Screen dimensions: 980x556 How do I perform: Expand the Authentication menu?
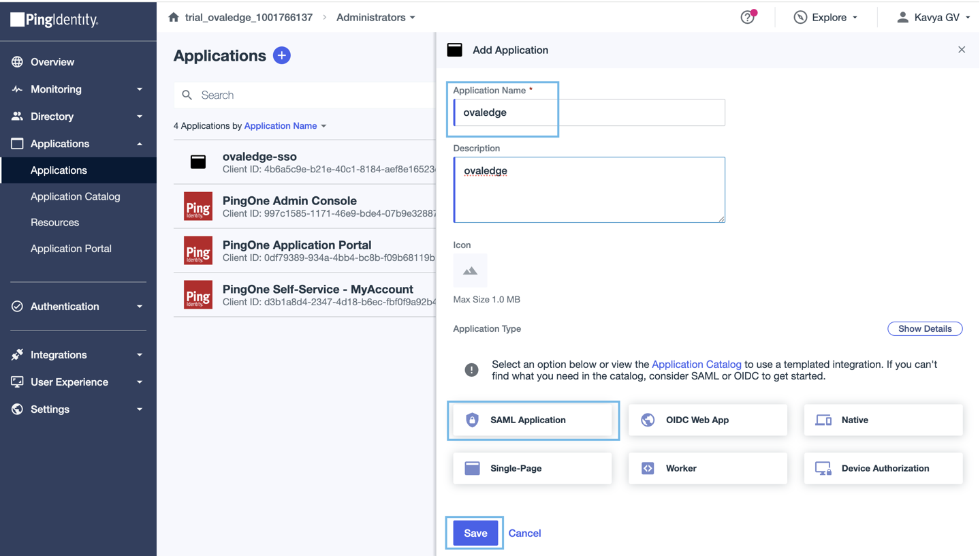click(x=140, y=307)
